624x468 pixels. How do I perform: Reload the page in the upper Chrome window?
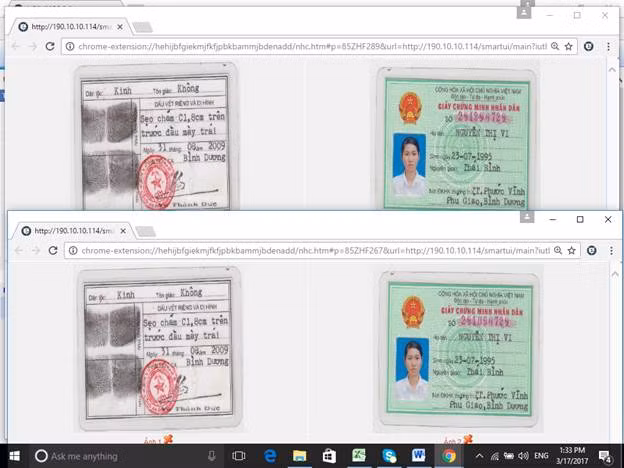tap(50, 46)
